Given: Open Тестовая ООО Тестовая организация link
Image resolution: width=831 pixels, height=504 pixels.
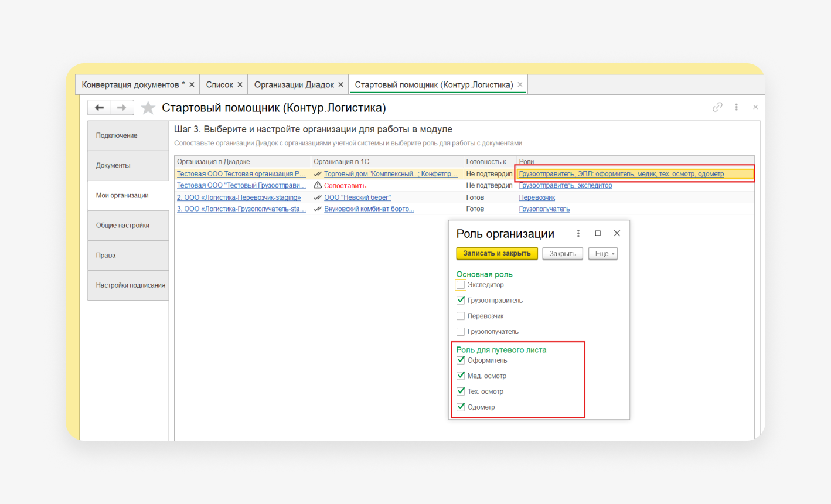Looking at the screenshot, I should (241, 174).
